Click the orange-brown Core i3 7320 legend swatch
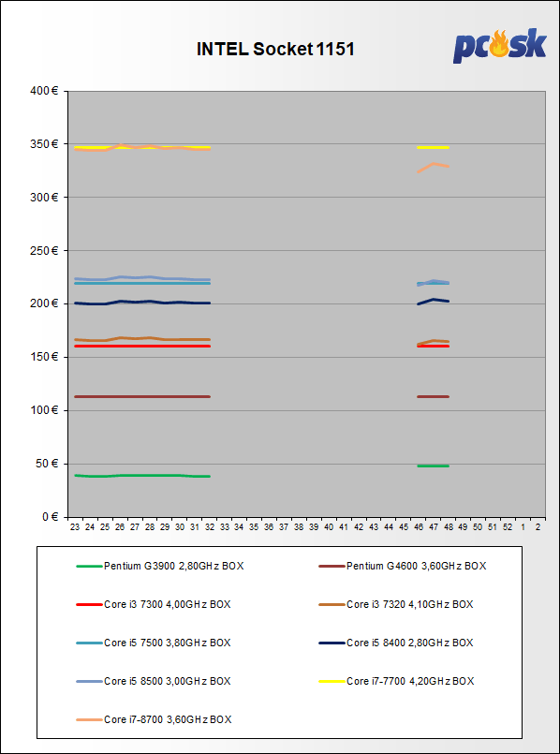The image size is (560, 754). [332, 604]
